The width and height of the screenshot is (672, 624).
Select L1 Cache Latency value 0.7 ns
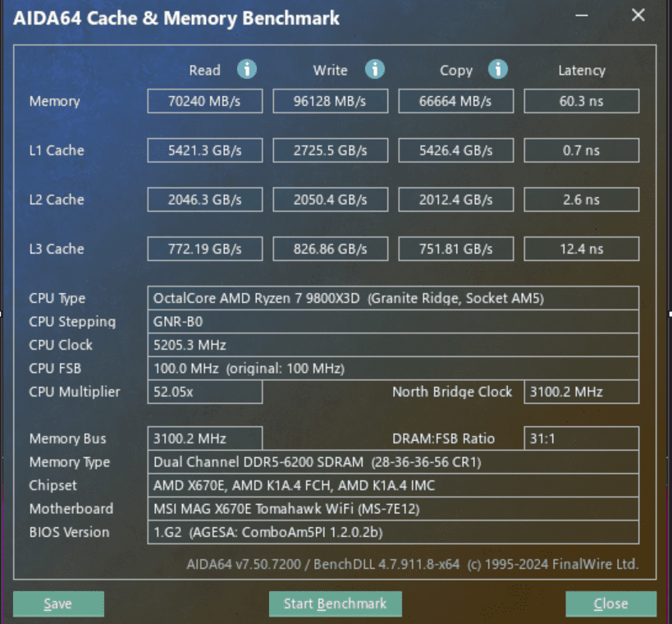pos(582,150)
